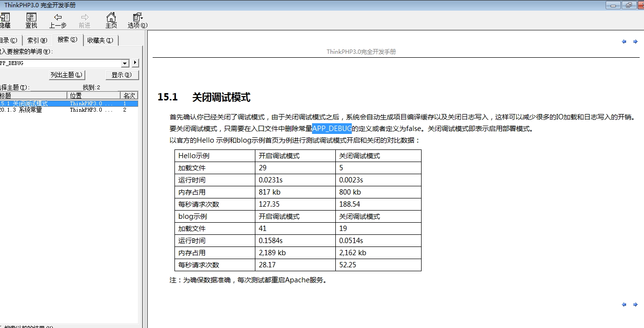Image resolution: width=644 pixels, height=328 pixels.
Task: Click the loaded files value 29
Action: [295, 168]
